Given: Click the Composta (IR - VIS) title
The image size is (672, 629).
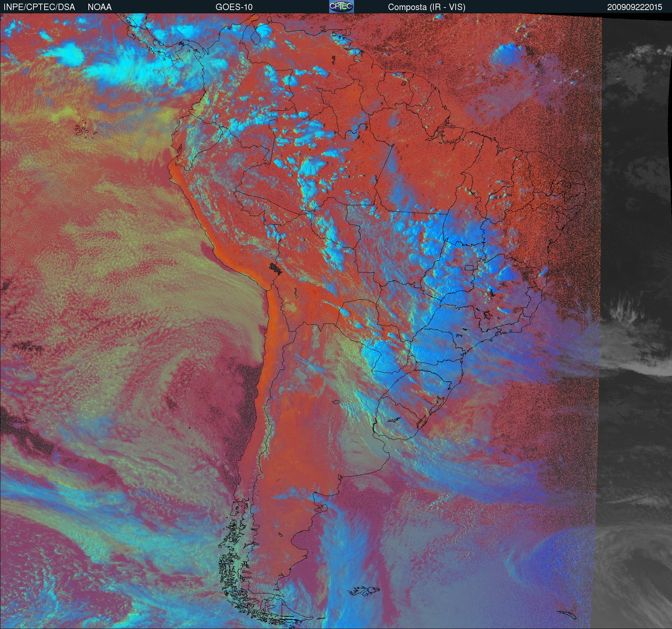Looking at the screenshot, I should point(427,7).
